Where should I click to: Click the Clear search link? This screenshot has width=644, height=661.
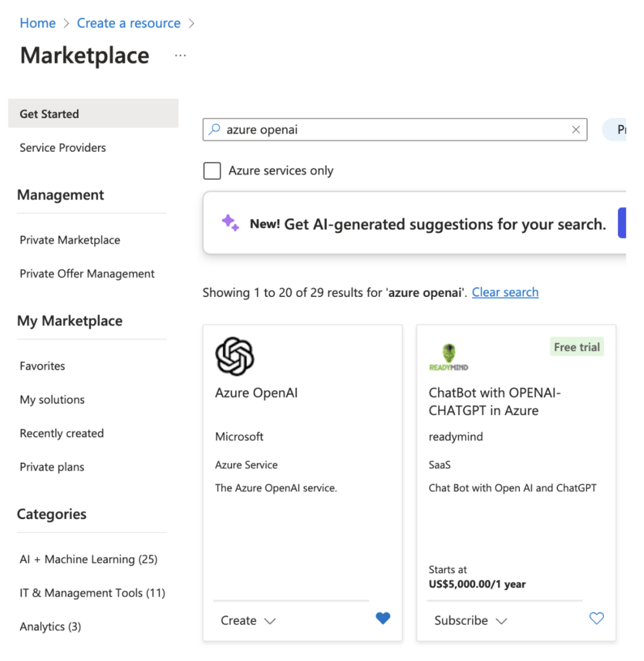pos(505,292)
